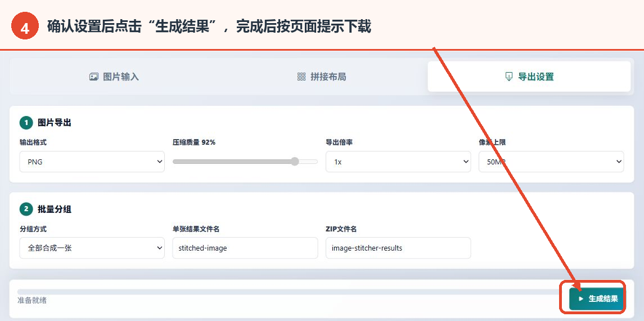644x321 pixels.
Task: Open the 拼接布局 tab
Action: coord(322,77)
